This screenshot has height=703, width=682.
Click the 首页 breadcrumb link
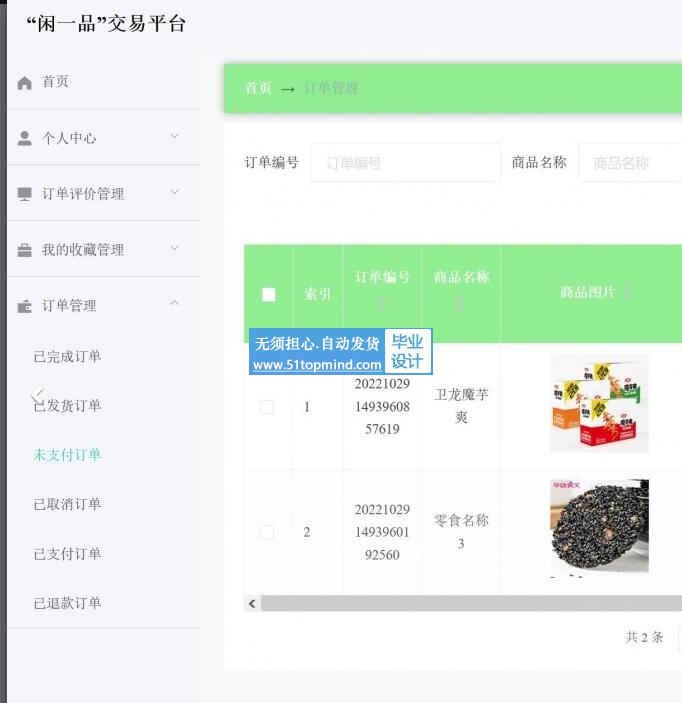[258, 88]
